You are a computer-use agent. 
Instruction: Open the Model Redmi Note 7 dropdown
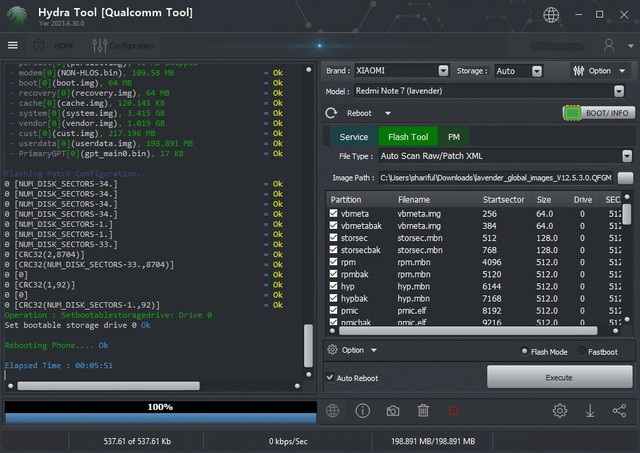[619, 91]
